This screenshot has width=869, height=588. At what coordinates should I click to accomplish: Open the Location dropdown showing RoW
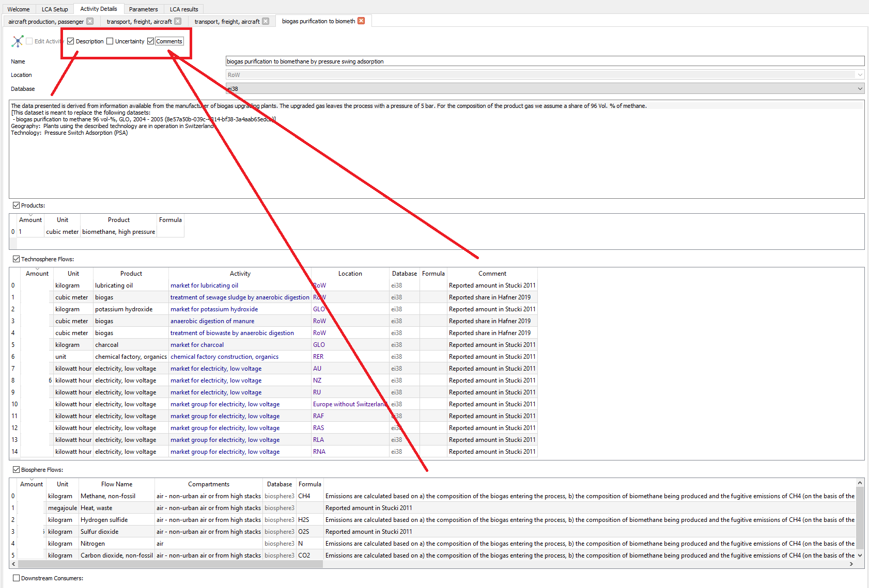860,74
